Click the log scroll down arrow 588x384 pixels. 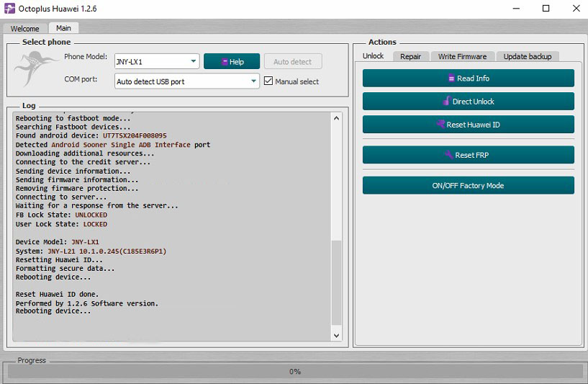point(336,336)
